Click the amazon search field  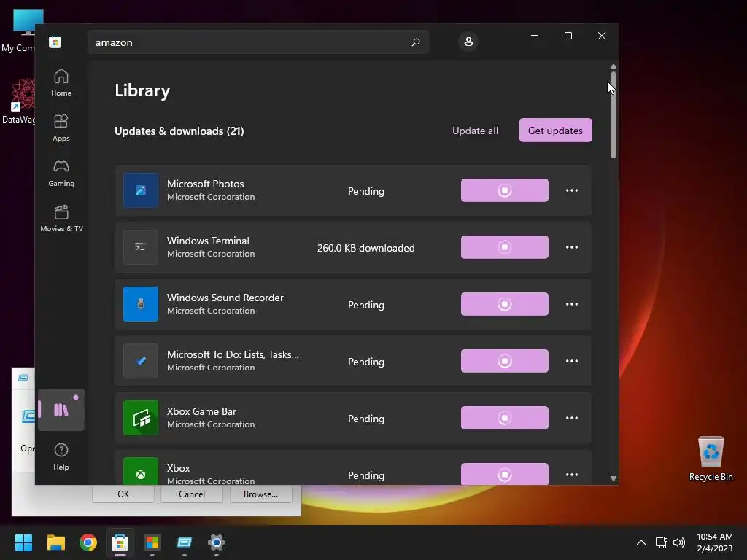pos(258,42)
